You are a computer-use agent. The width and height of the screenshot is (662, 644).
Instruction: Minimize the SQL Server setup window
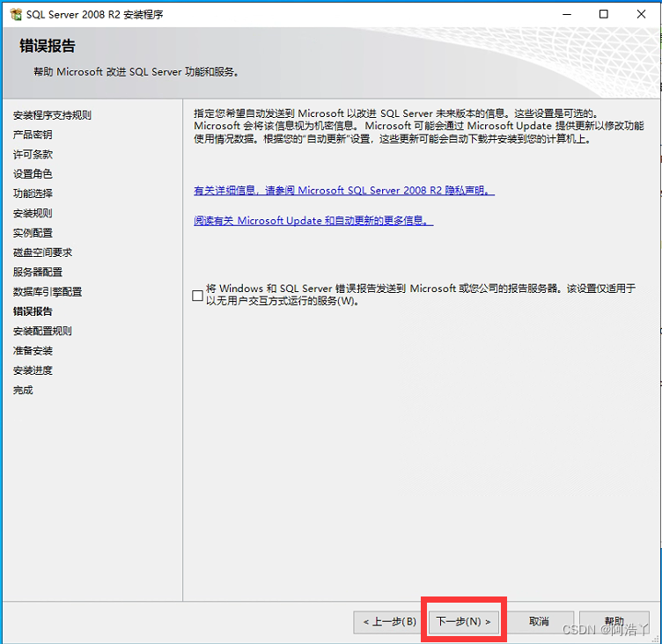pos(567,14)
